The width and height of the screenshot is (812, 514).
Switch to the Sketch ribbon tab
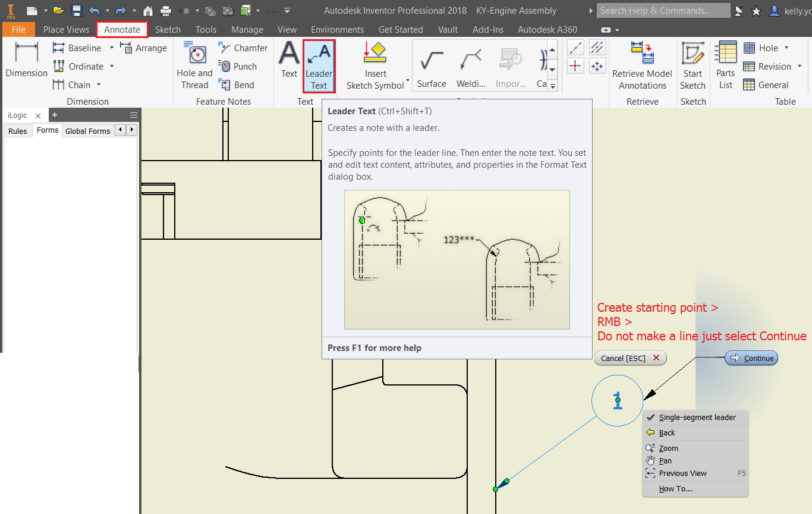click(x=168, y=29)
